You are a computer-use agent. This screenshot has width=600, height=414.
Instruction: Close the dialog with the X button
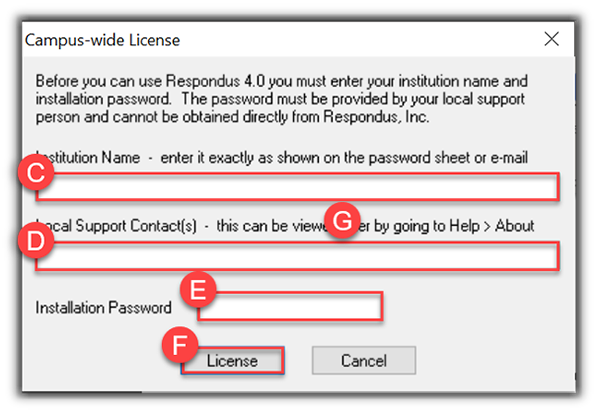(551, 40)
